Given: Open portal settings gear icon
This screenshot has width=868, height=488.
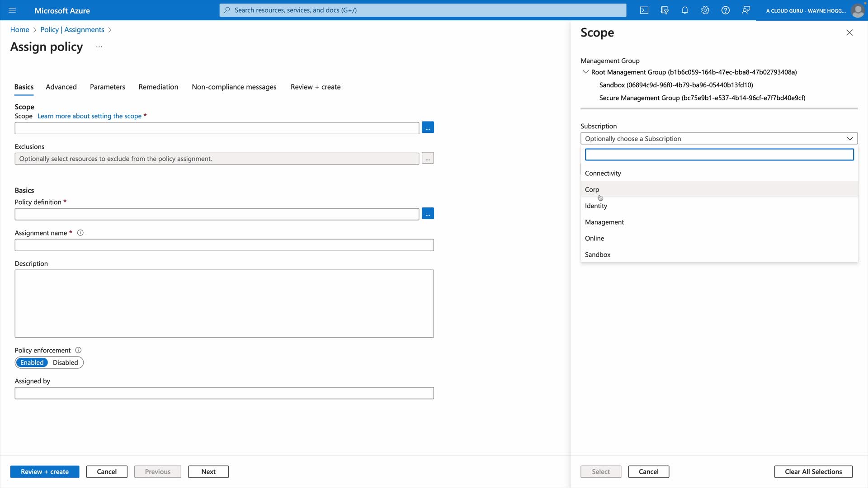Looking at the screenshot, I should (705, 10).
